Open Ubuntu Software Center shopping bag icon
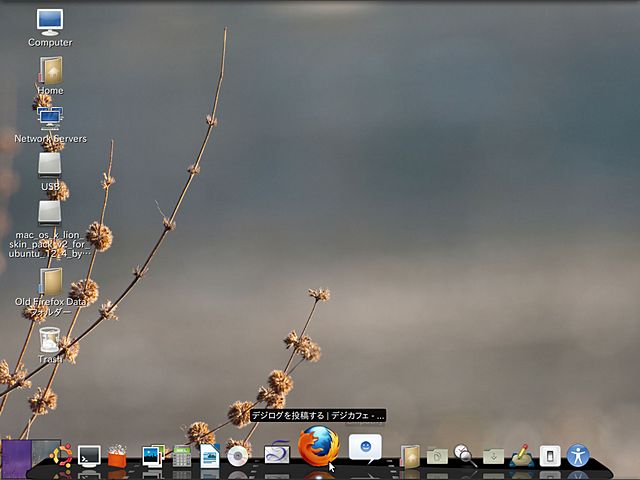 pyautogui.click(x=117, y=457)
